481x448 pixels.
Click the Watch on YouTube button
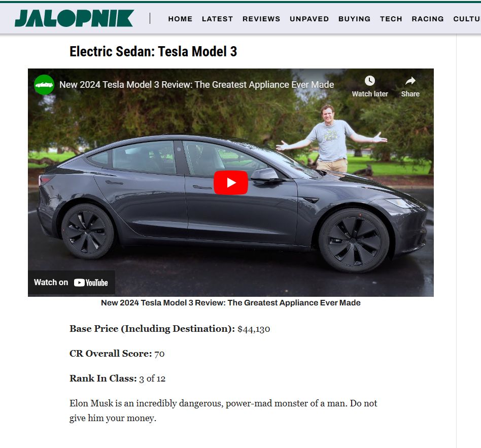(x=72, y=283)
